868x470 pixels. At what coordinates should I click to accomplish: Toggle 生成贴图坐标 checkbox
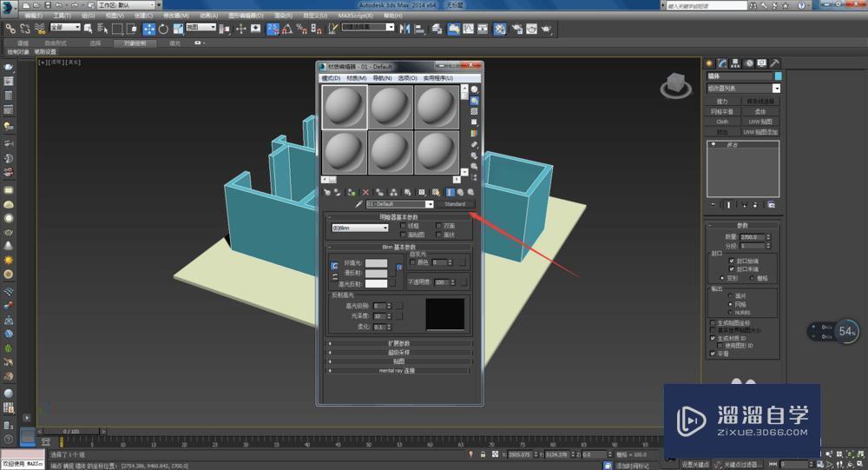(x=713, y=322)
